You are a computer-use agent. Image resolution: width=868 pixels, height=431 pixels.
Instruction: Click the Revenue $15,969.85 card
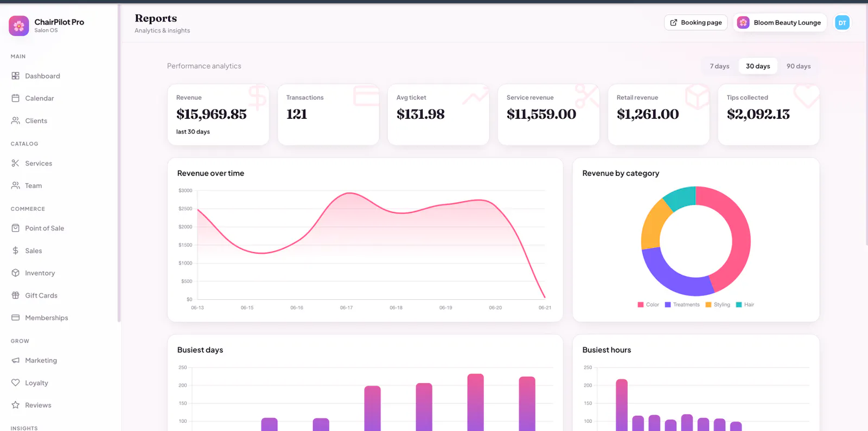pos(218,114)
